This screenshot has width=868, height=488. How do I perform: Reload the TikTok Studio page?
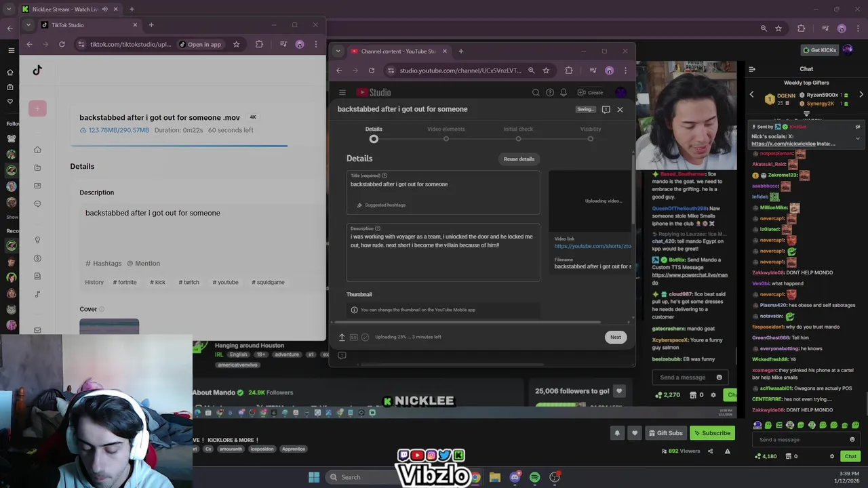(62, 44)
